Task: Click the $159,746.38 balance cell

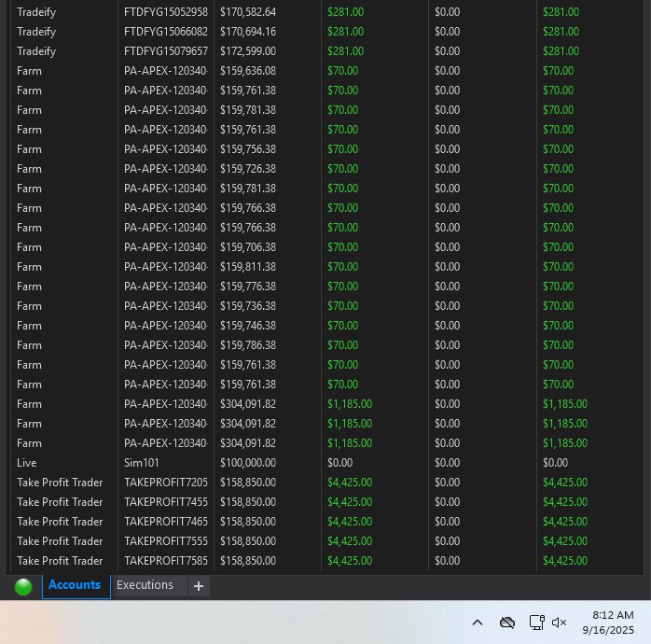Action: point(248,326)
